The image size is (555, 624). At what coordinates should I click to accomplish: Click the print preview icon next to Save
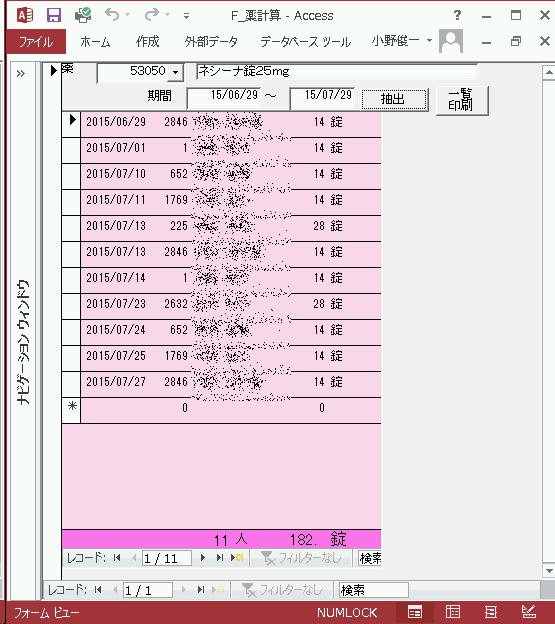(83, 16)
